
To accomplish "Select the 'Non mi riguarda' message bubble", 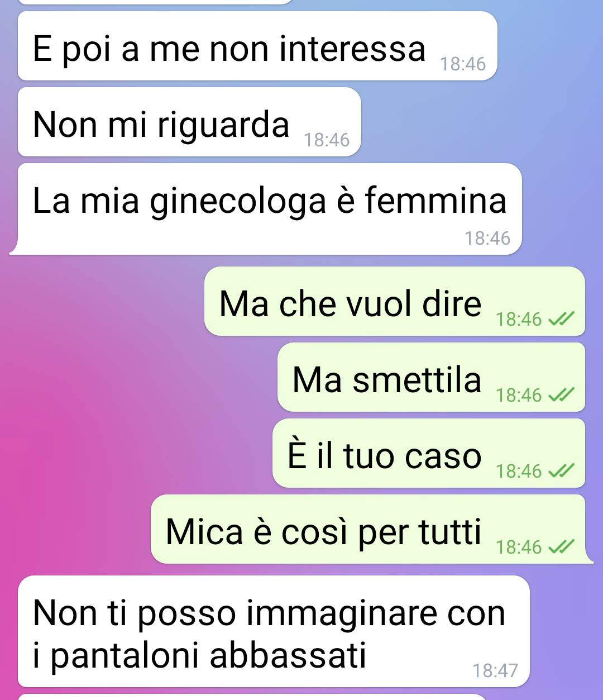I will (189, 122).
